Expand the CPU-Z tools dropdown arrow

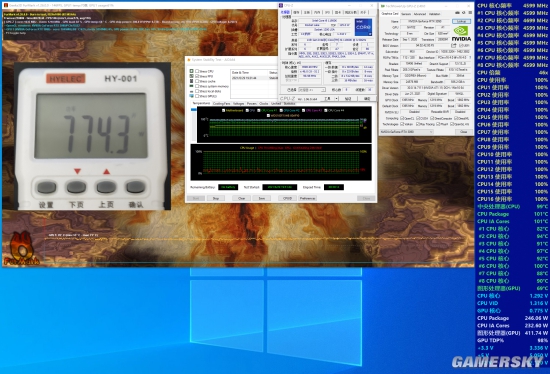pyautogui.click(x=336, y=99)
